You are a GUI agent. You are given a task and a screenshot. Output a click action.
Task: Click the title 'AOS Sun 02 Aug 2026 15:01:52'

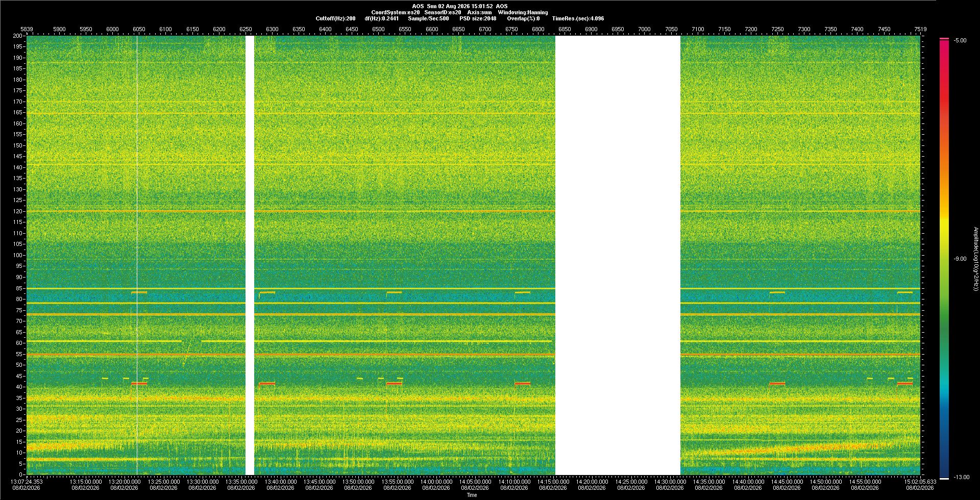pyautogui.click(x=453, y=6)
